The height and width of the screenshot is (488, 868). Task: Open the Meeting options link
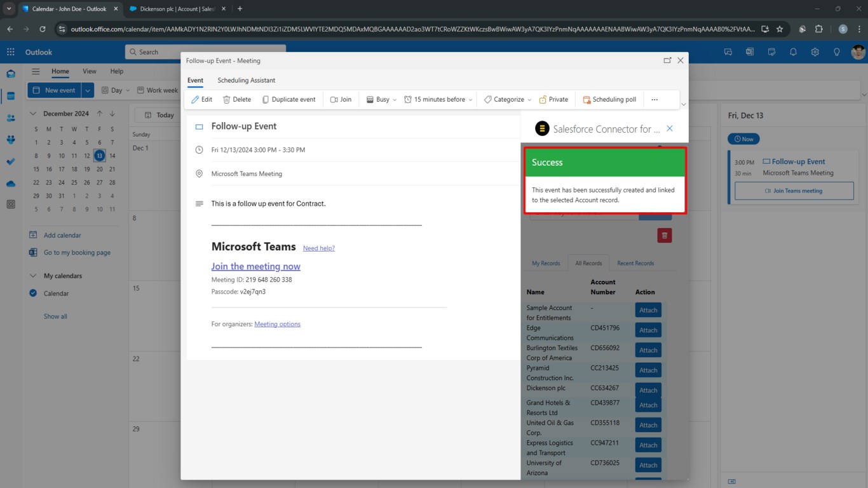click(277, 324)
